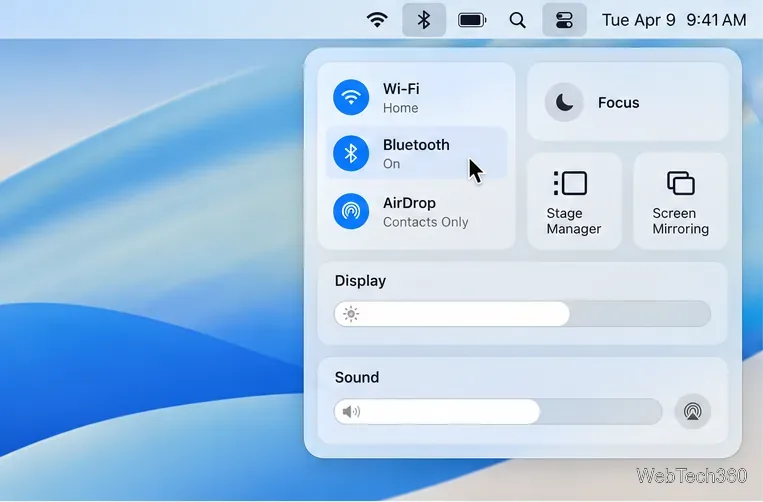Click the sun icon in Display slider
The height and width of the screenshot is (502, 763).
pos(350,314)
